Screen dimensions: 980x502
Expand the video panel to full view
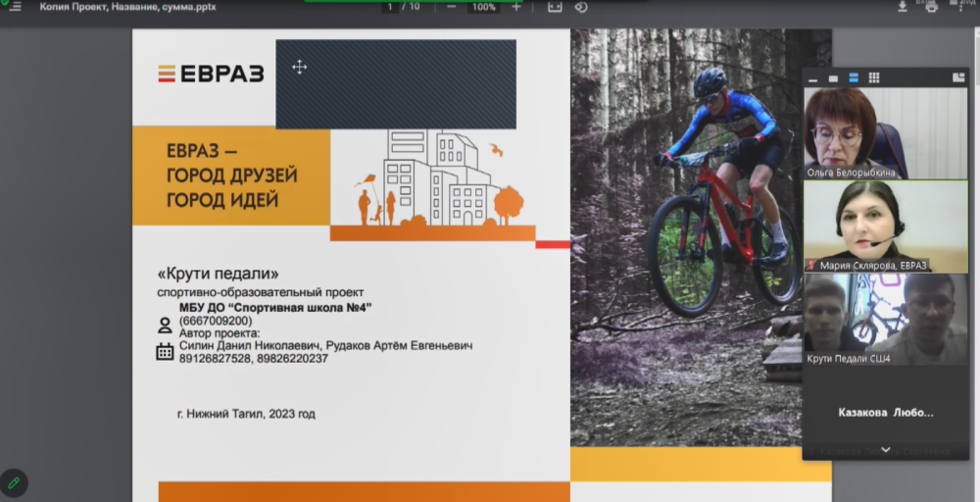tap(957, 78)
